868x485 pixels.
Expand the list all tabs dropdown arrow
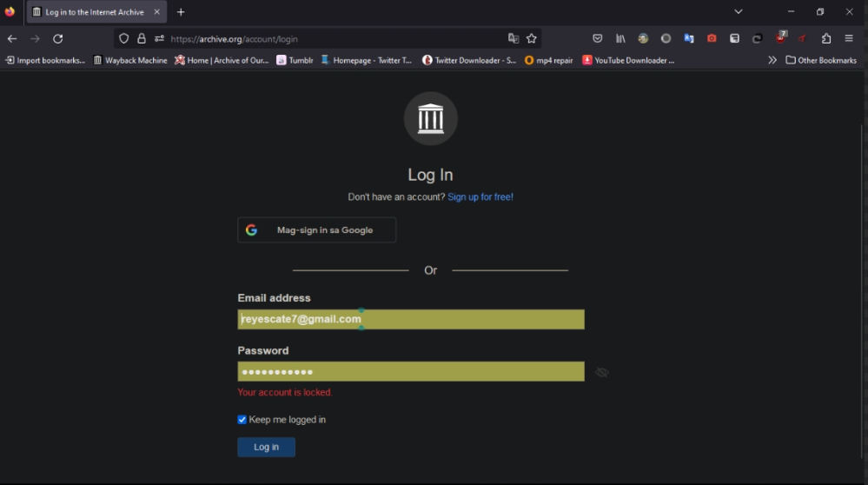tap(738, 12)
